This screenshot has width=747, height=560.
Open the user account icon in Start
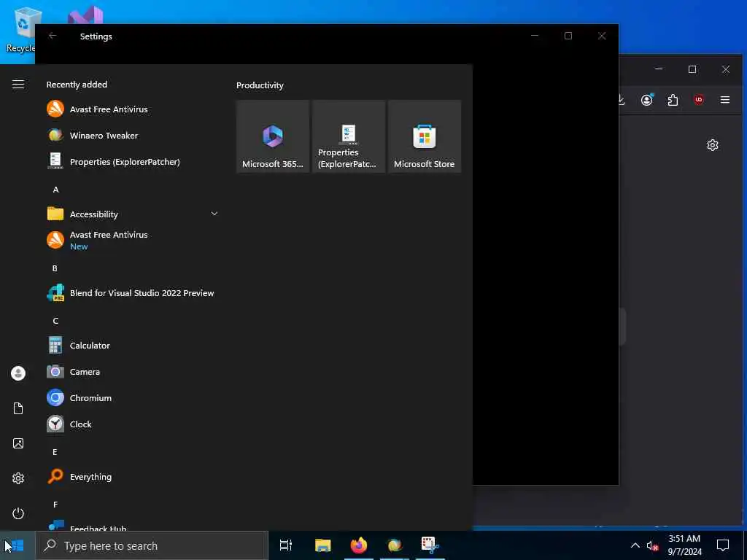tap(18, 373)
